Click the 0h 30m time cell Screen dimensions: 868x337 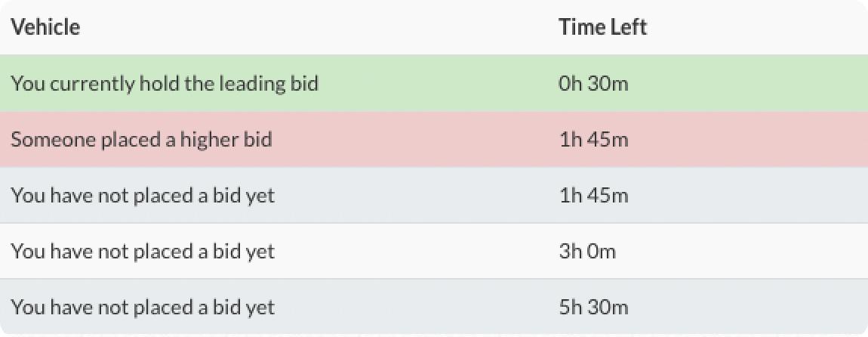[x=593, y=83]
